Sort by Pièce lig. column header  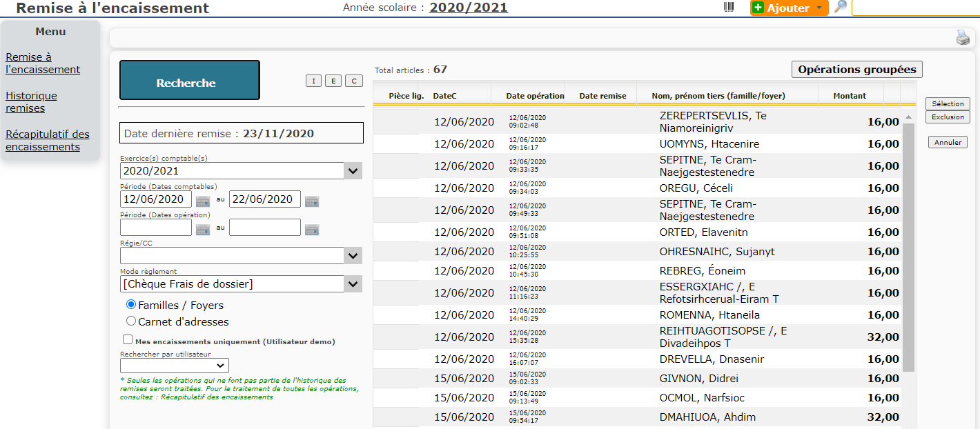(x=406, y=96)
